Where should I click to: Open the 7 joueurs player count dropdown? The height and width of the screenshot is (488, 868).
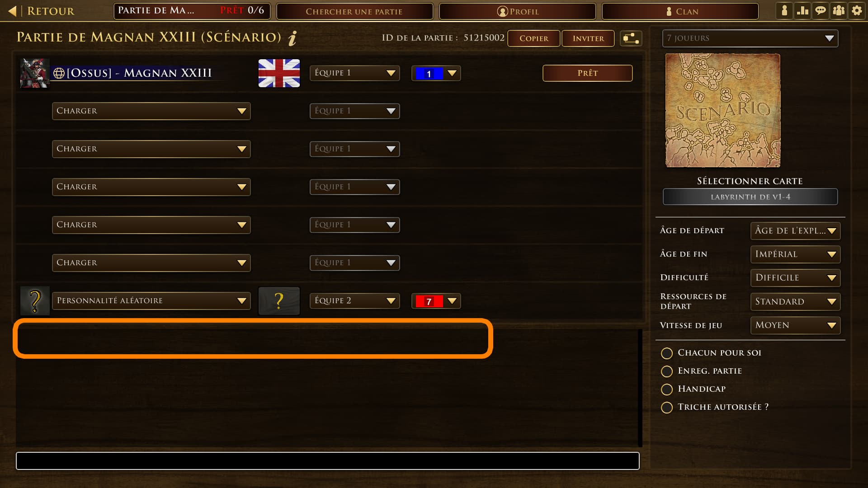(750, 38)
